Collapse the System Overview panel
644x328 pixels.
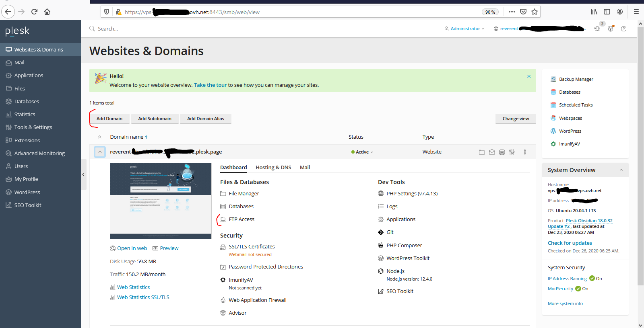point(621,170)
